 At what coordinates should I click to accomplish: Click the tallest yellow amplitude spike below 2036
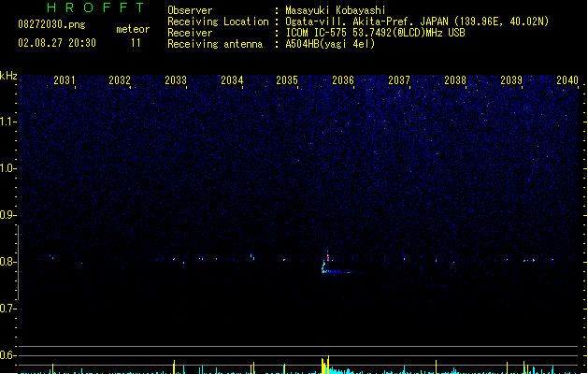(328, 365)
